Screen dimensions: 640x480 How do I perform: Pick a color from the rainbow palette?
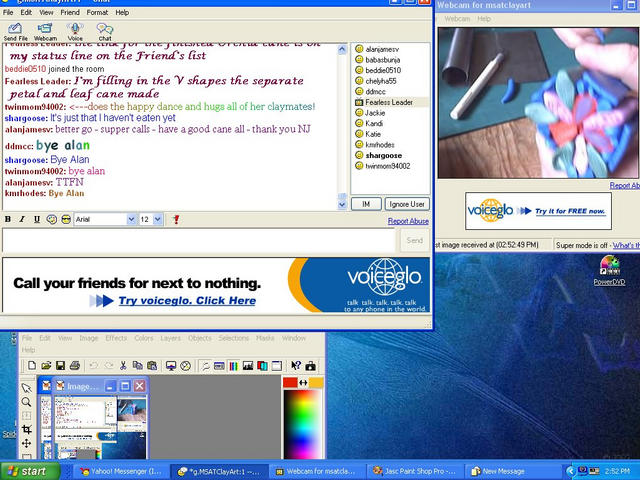click(x=303, y=424)
